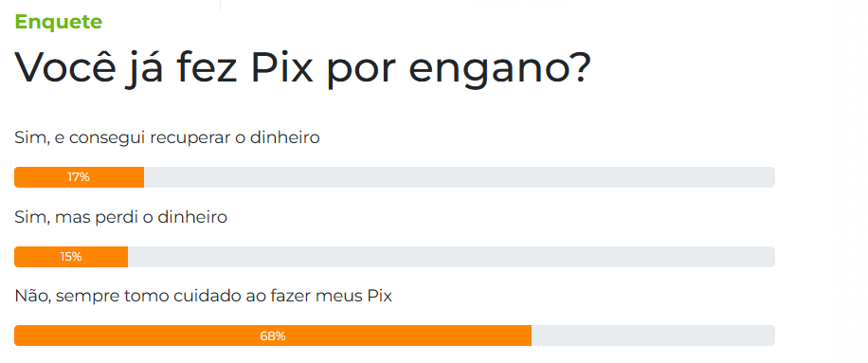Image resolution: width=868 pixels, height=363 pixels.
Task: Click gray unfilled part of 15% bar
Action: point(451,257)
